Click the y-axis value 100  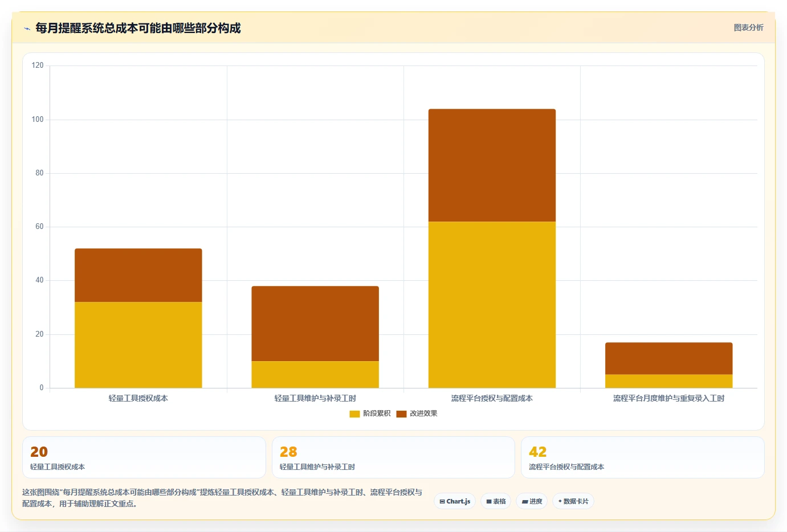38,120
